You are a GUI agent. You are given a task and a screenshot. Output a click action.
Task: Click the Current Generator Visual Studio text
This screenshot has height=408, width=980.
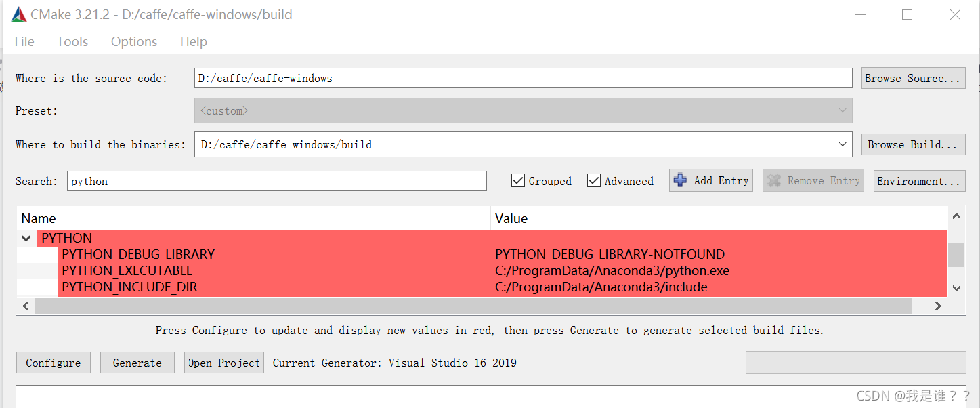pos(394,363)
